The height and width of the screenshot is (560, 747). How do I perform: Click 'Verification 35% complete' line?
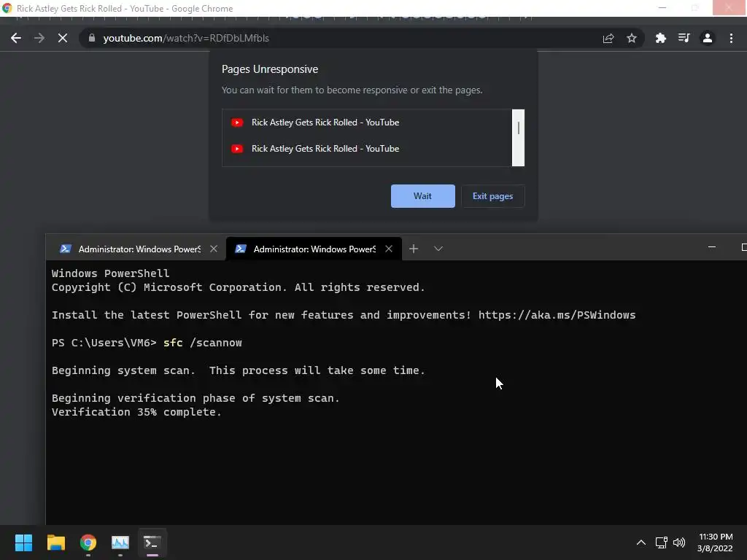pos(136,413)
